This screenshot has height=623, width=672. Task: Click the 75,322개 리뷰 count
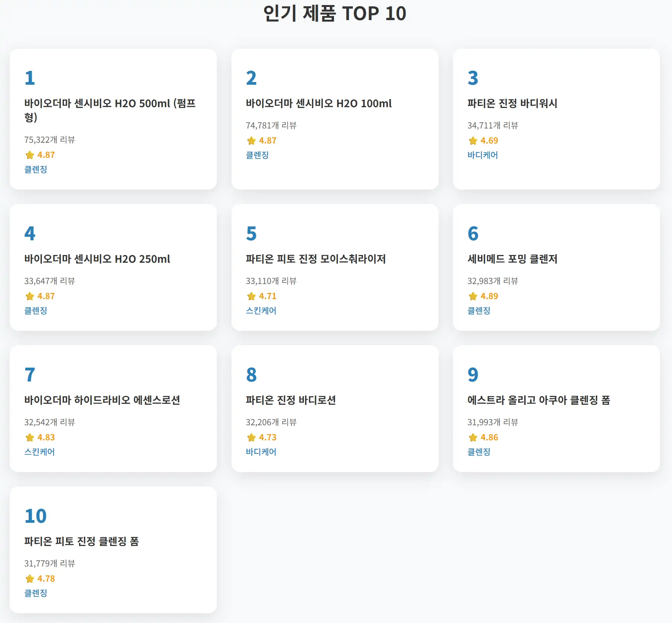tap(50, 140)
